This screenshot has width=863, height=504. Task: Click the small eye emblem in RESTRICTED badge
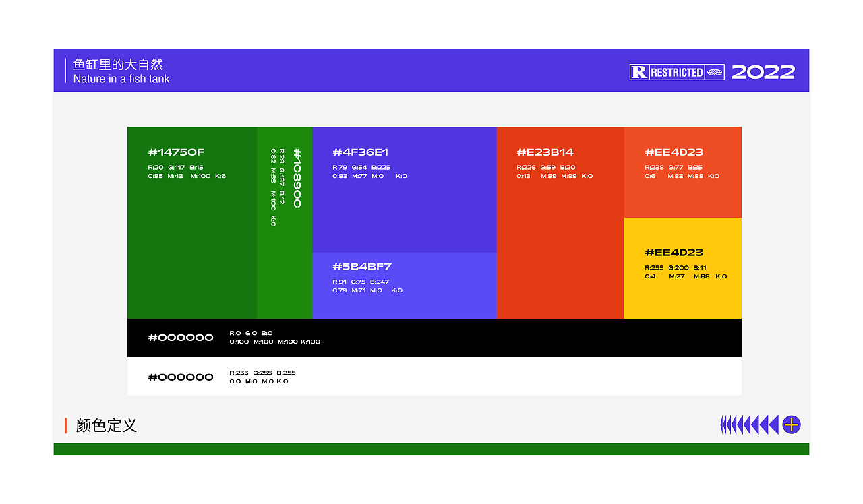coord(715,72)
